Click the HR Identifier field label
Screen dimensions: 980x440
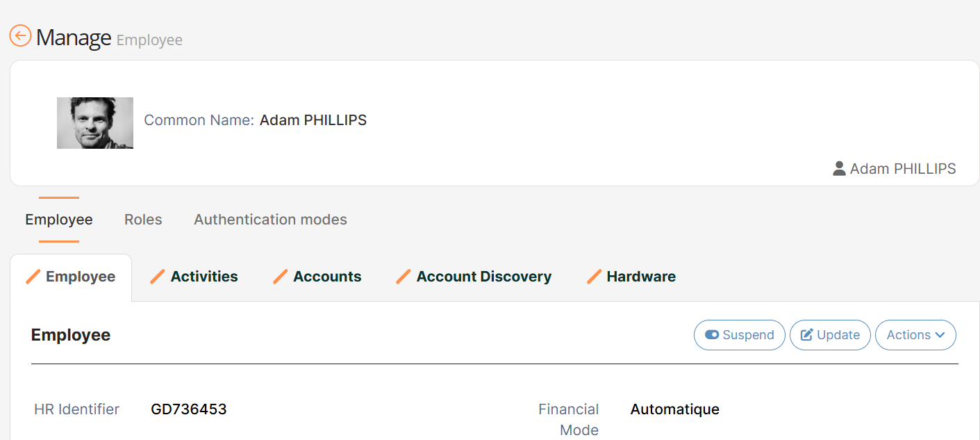(76, 409)
